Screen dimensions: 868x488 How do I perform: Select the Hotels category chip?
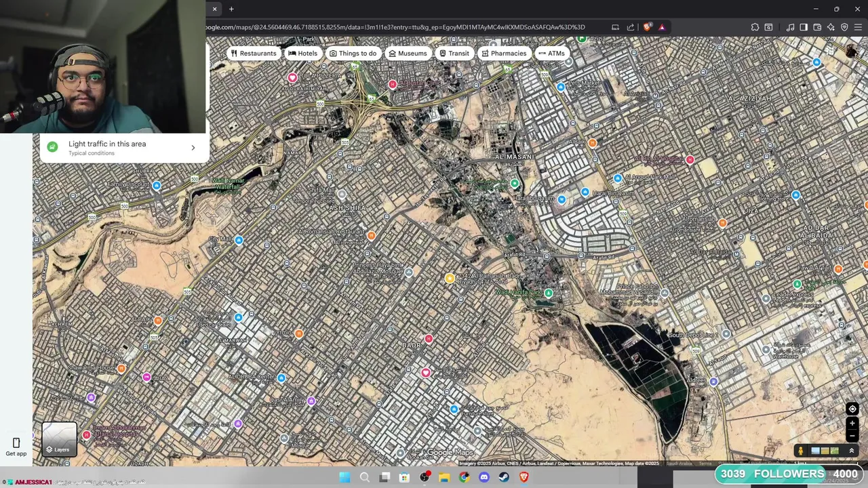pyautogui.click(x=302, y=53)
